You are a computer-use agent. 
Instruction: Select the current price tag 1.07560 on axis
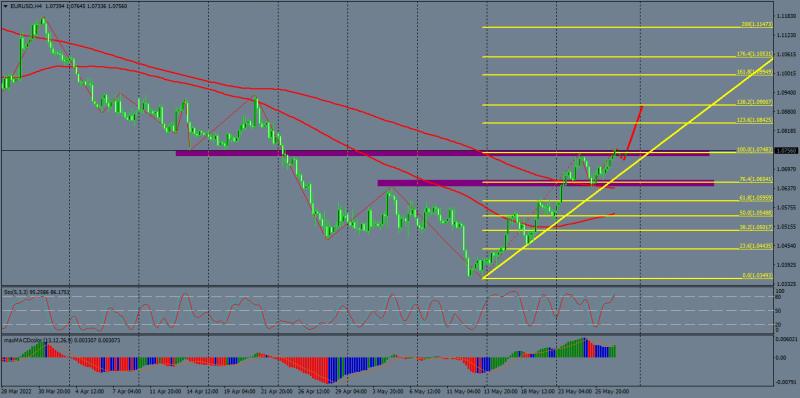point(786,151)
